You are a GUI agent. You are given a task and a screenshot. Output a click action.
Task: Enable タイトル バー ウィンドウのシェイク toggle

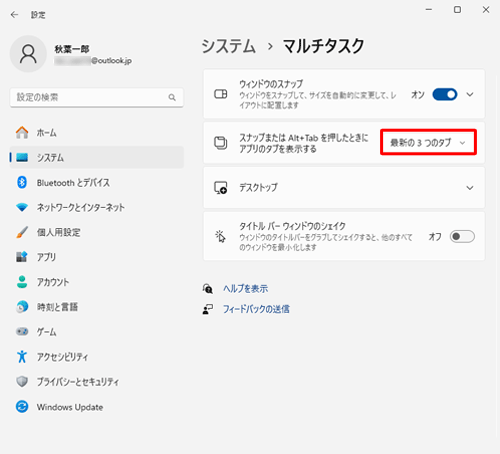(x=462, y=236)
